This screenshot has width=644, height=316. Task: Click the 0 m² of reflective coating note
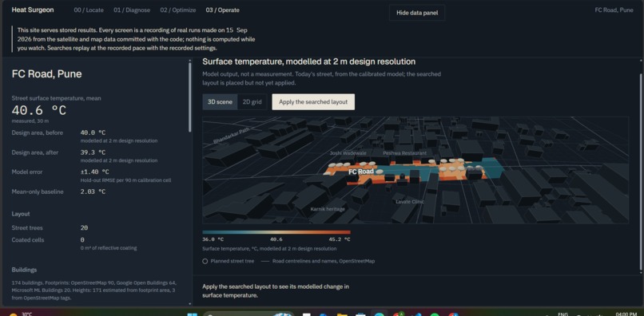(109, 248)
